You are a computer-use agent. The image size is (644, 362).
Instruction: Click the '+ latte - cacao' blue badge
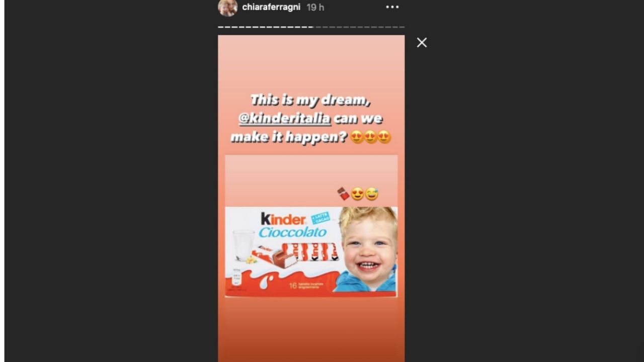pyautogui.click(x=320, y=218)
